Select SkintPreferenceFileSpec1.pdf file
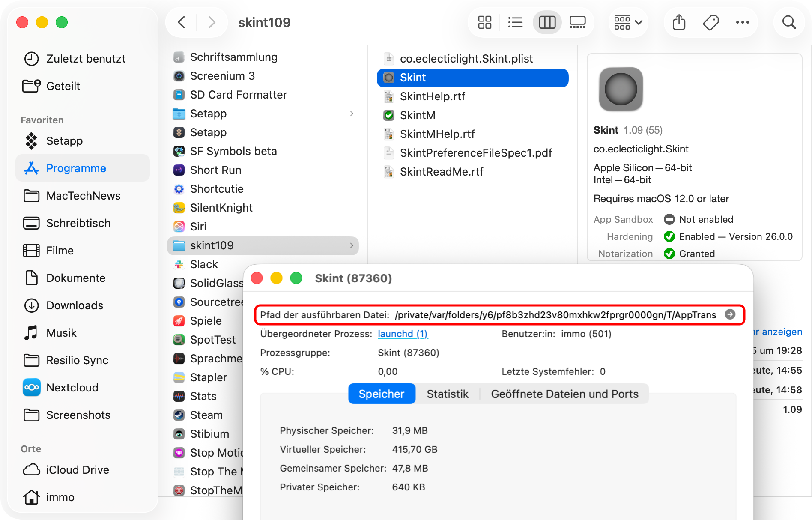Viewport: 812px width, 520px height. click(475, 153)
